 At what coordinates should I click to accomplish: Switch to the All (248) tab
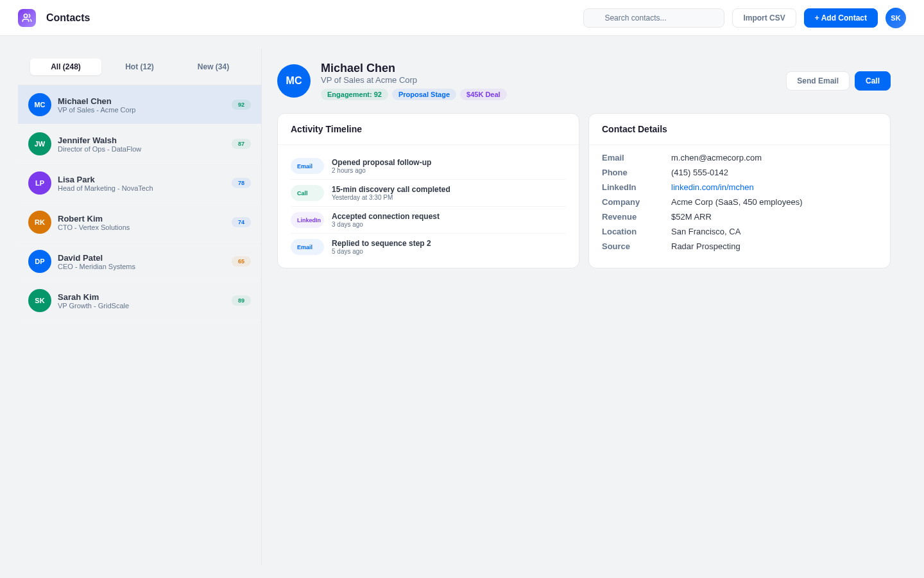(x=65, y=67)
